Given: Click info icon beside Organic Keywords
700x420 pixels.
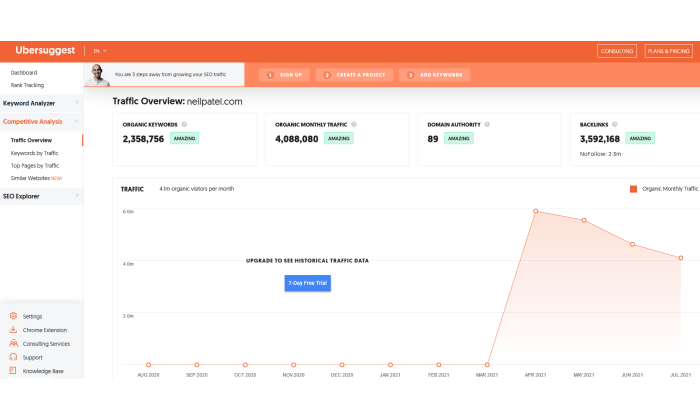Looking at the screenshot, I should point(184,125).
